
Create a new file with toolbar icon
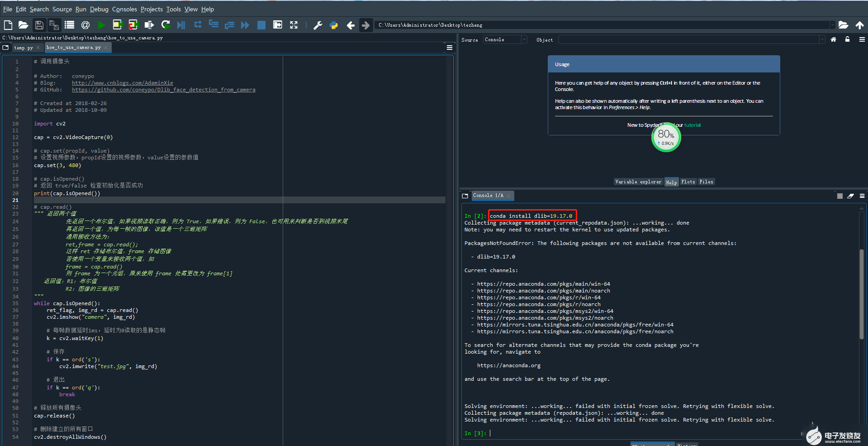pos(8,25)
